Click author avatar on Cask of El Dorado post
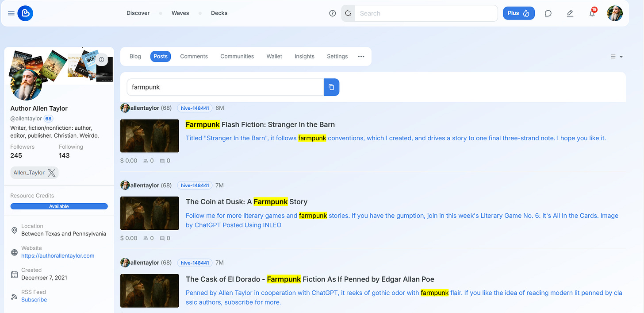 tap(125, 263)
